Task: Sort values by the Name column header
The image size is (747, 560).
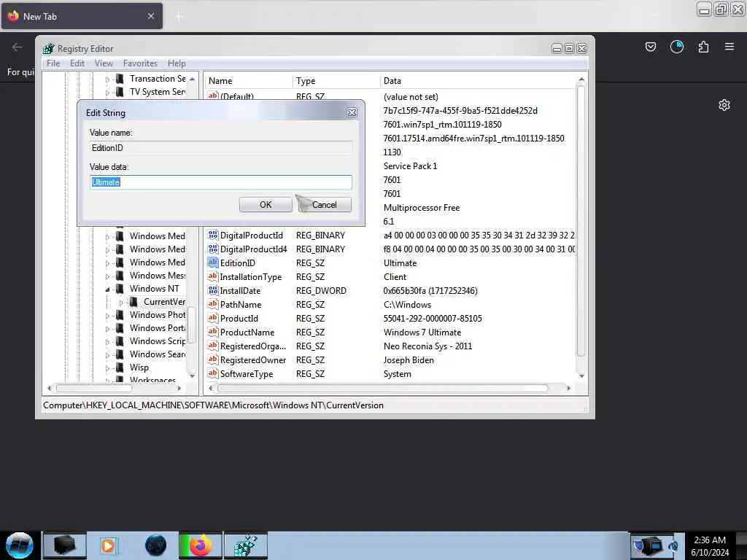Action: click(248, 81)
